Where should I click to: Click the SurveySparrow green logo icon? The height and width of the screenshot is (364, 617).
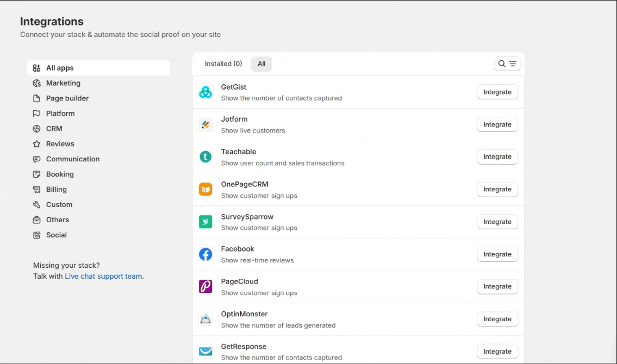(205, 222)
